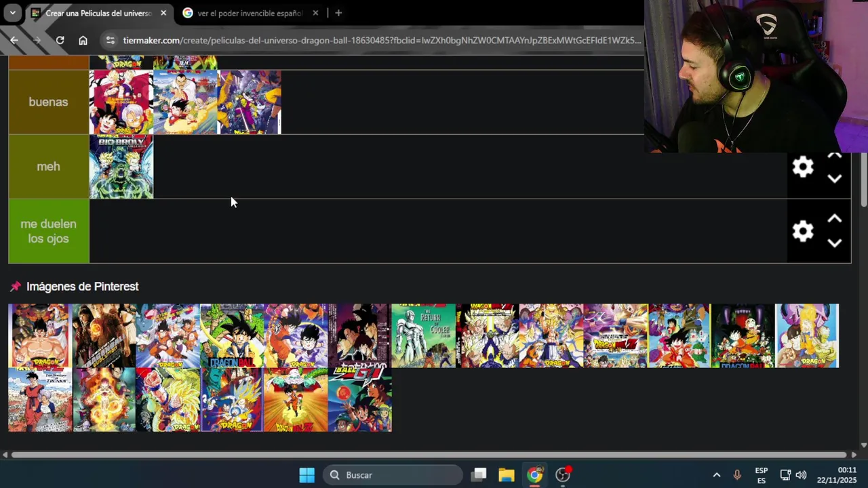The height and width of the screenshot is (488, 868).
Task: Open settings gear for the meh tier
Action: (x=803, y=167)
